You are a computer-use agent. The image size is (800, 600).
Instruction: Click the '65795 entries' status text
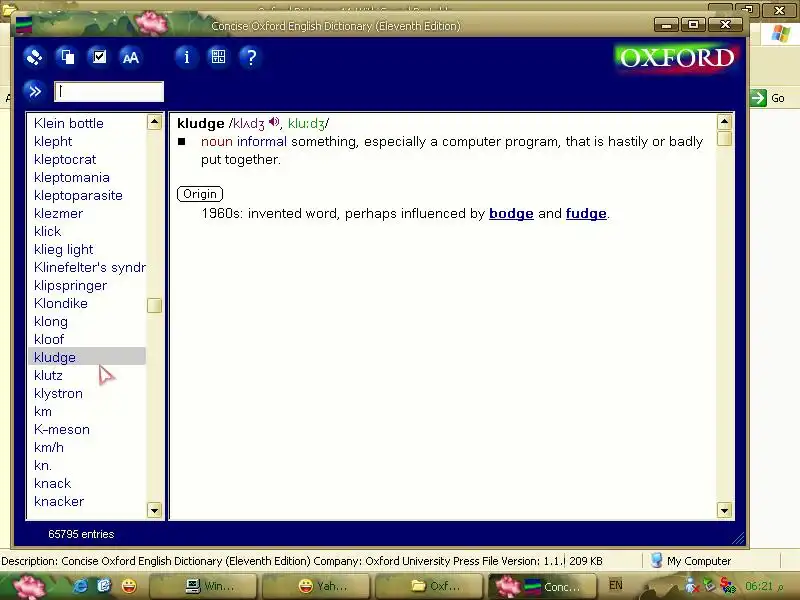pyautogui.click(x=81, y=534)
